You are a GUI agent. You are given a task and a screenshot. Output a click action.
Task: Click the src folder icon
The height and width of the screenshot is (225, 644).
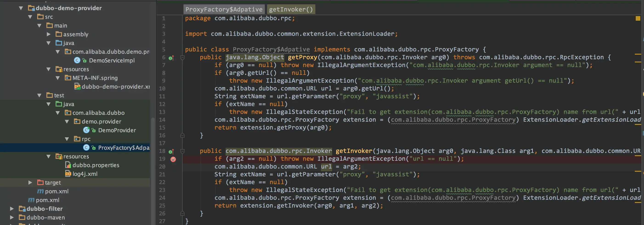40,17
